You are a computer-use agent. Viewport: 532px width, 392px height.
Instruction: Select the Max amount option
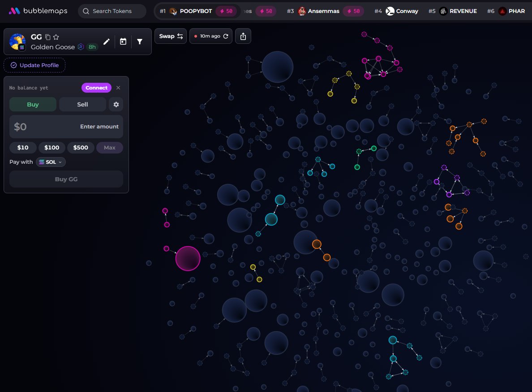click(110, 148)
